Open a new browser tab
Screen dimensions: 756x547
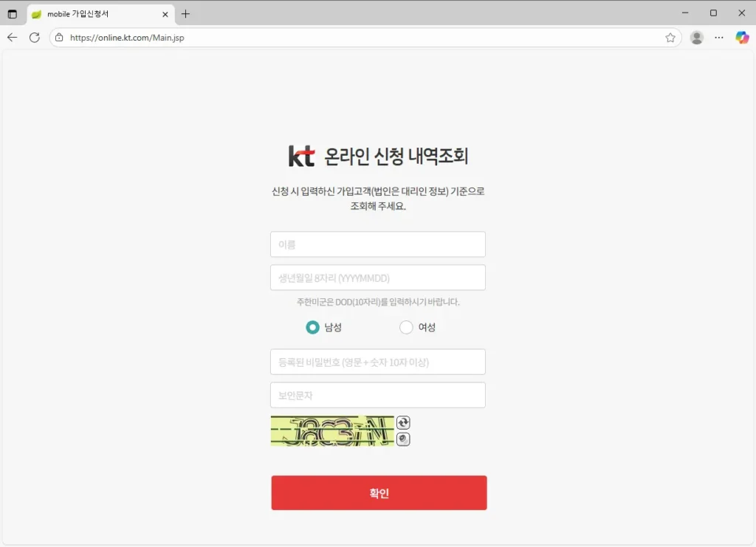[185, 13]
